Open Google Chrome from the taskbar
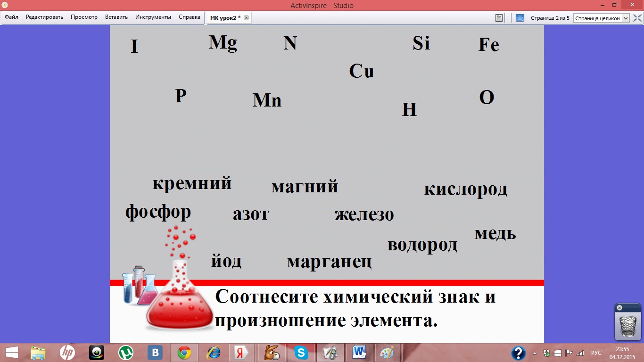Viewport: 644px width, 362px height. [184, 353]
